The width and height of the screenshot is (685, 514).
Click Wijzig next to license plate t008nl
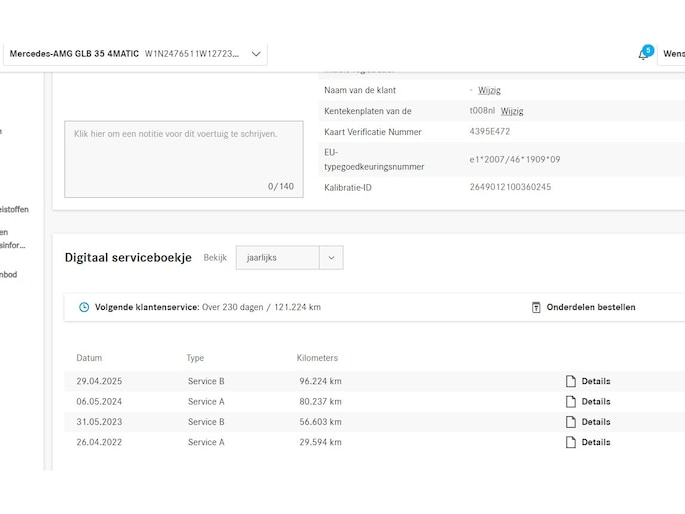(512, 111)
